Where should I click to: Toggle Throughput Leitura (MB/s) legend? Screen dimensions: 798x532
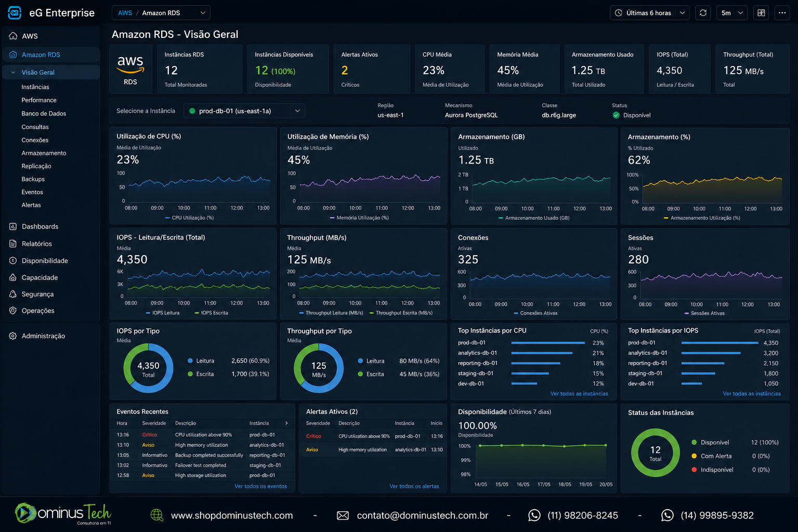tap(331, 313)
